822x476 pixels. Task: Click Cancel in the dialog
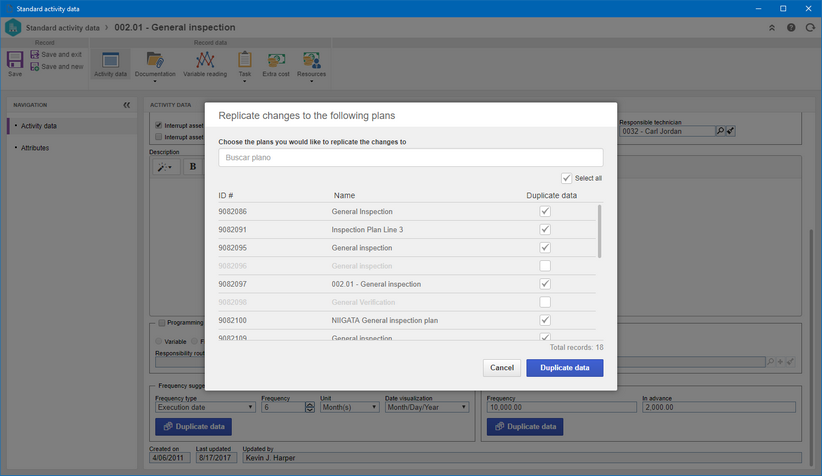pos(502,367)
